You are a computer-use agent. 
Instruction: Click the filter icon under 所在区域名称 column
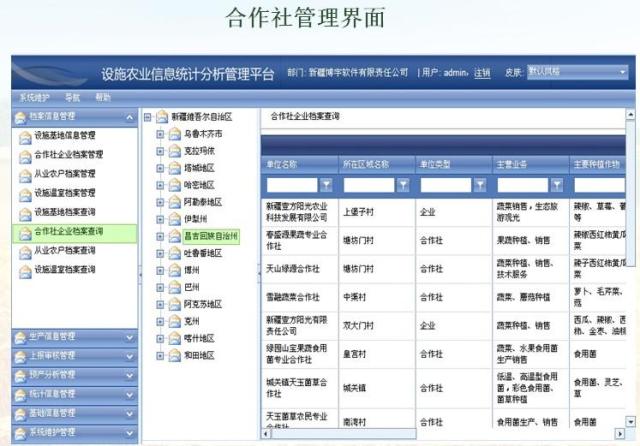tap(403, 185)
